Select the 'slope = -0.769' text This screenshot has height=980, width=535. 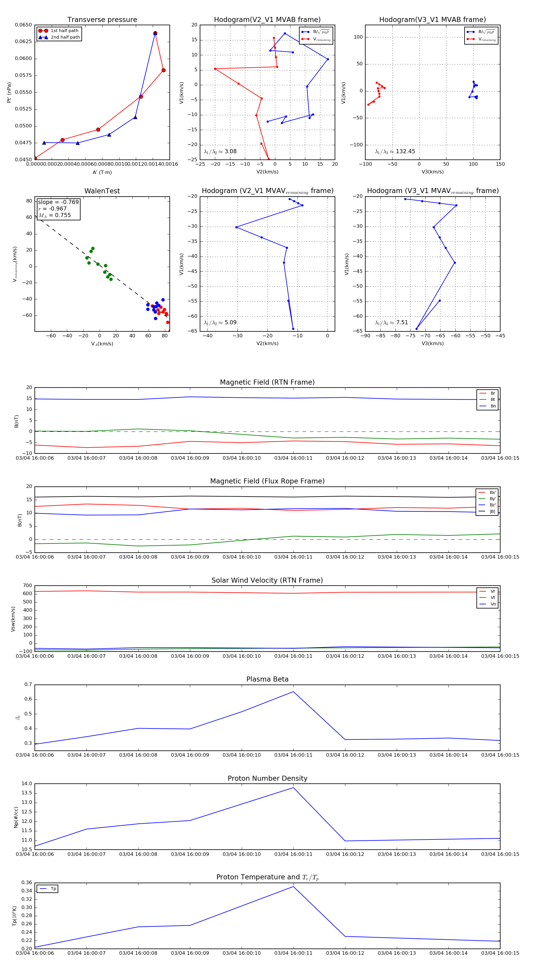[x=58, y=202]
